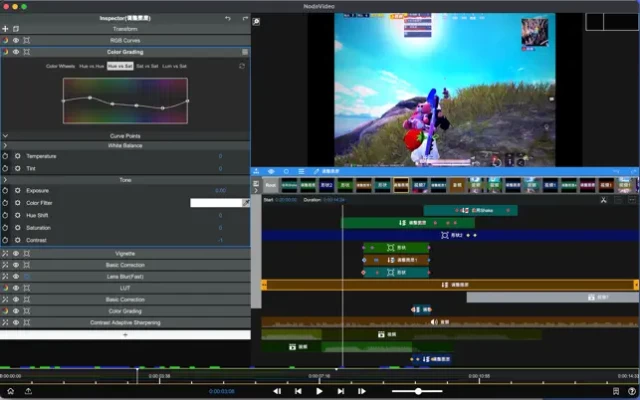Screen dimensions: 640x400
Task: Expand the Tone section
Action: click(5, 180)
